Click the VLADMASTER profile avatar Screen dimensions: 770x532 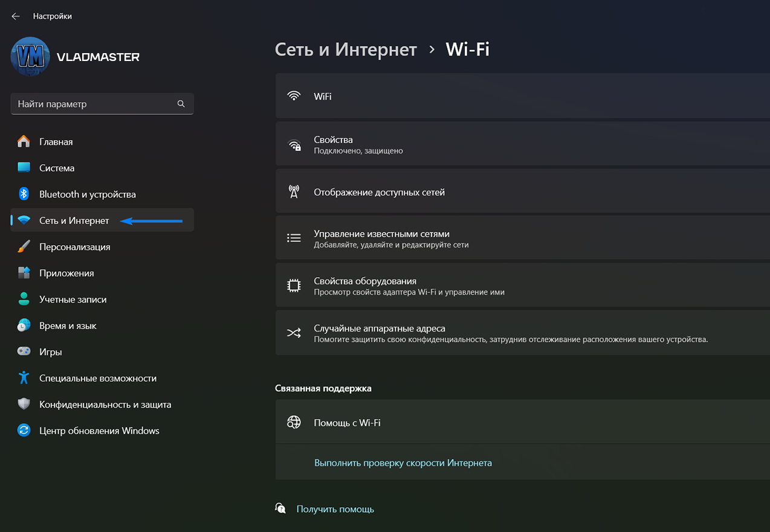(30, 57)
